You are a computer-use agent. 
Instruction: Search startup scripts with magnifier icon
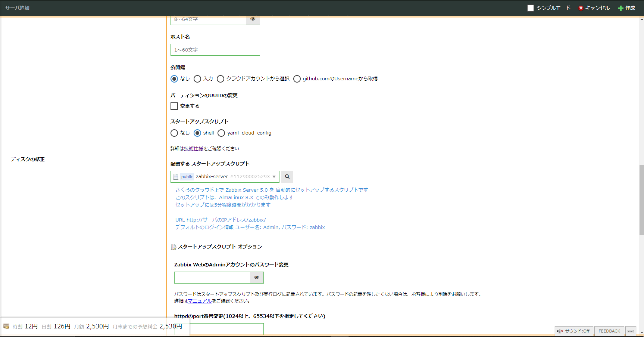coord(287,177)
